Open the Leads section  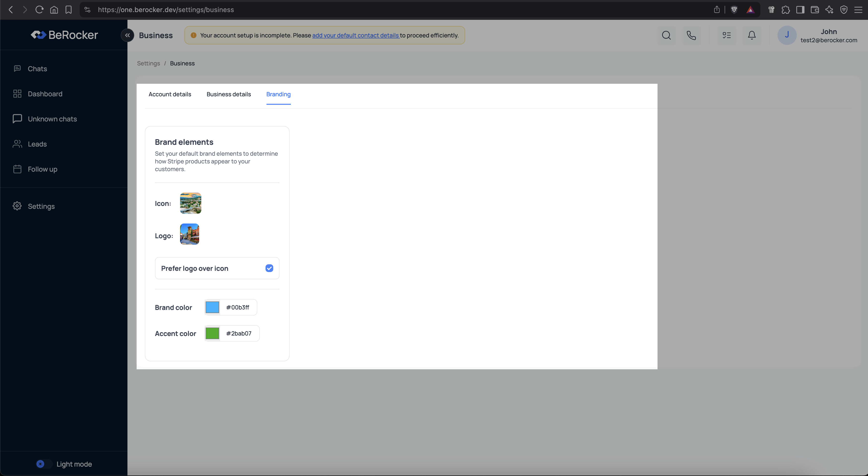point(37,144)
